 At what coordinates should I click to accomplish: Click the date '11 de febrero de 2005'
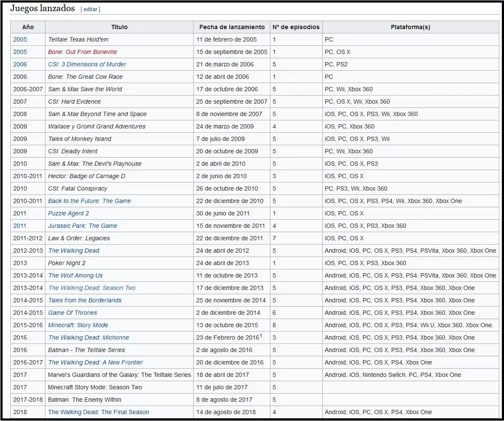pyautogui.click(x=227, y=39)
